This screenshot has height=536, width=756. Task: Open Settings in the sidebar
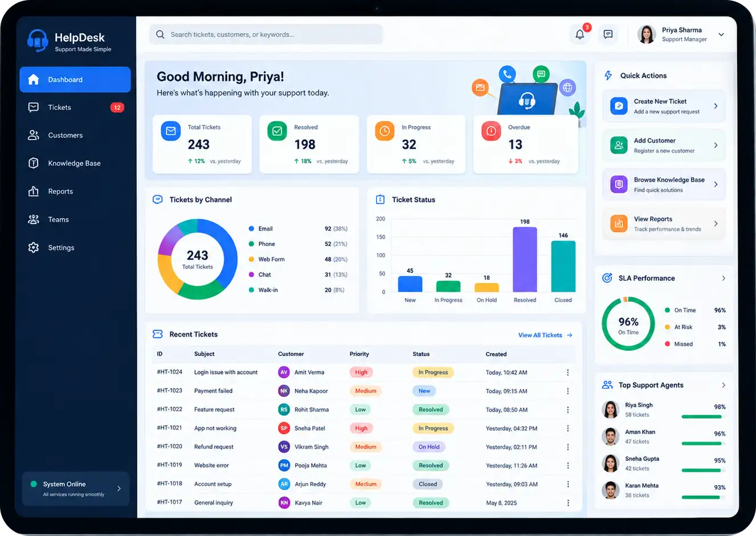(x=75, y=248)
